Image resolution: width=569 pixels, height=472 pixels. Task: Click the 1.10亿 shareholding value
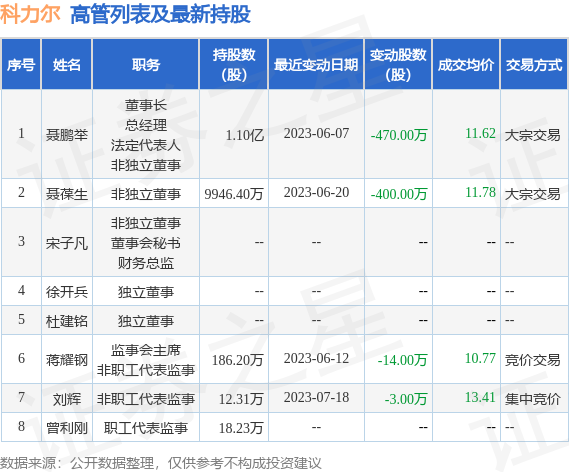click(245, 135)
